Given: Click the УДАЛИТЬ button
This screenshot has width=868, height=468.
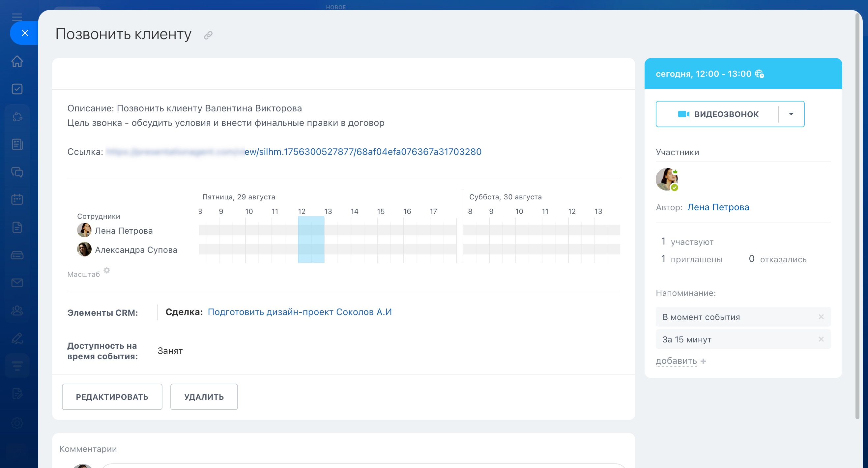Looking at the screenshot, I should (x=204, y=397).
